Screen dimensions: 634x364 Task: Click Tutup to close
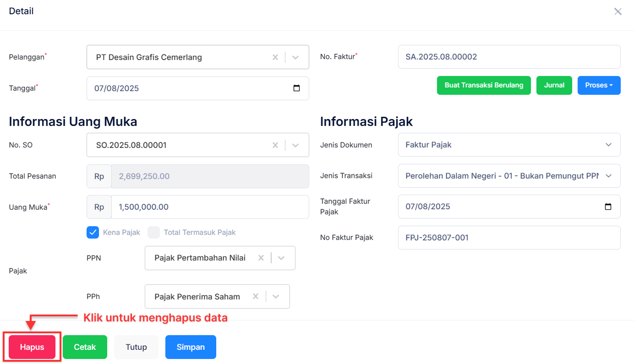136,347
